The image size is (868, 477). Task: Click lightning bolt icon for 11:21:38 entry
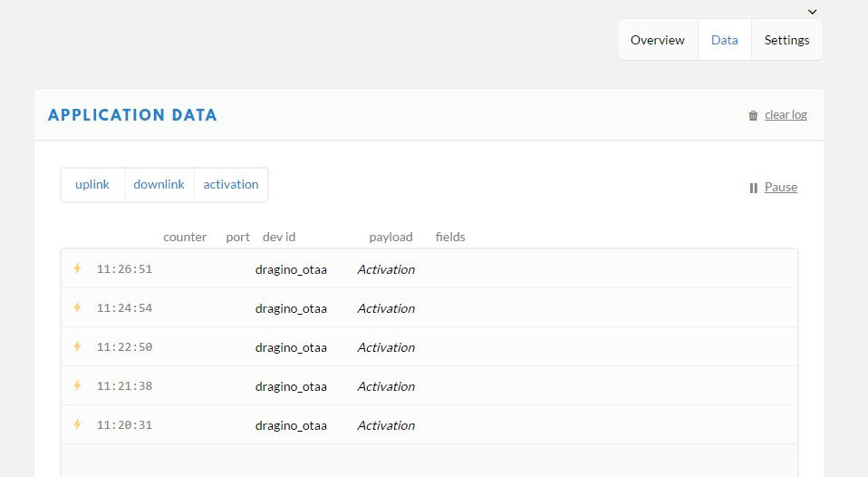pos(78,385)
